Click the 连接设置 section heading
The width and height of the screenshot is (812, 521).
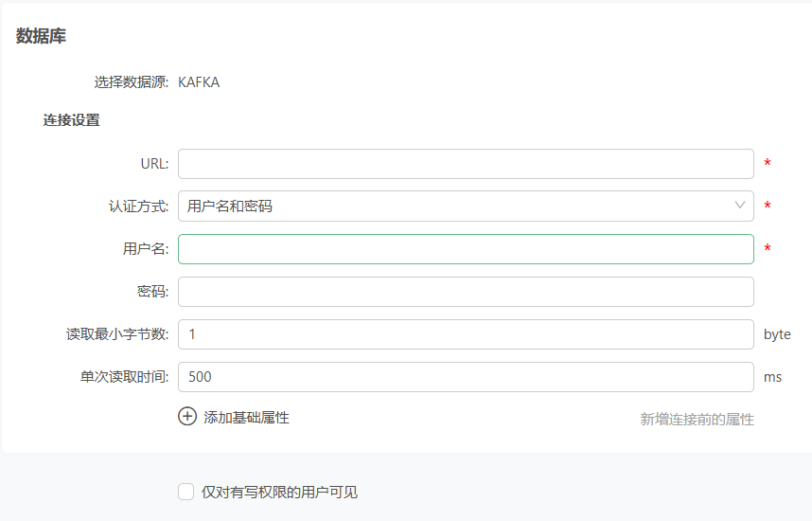(x=72, y=120)
